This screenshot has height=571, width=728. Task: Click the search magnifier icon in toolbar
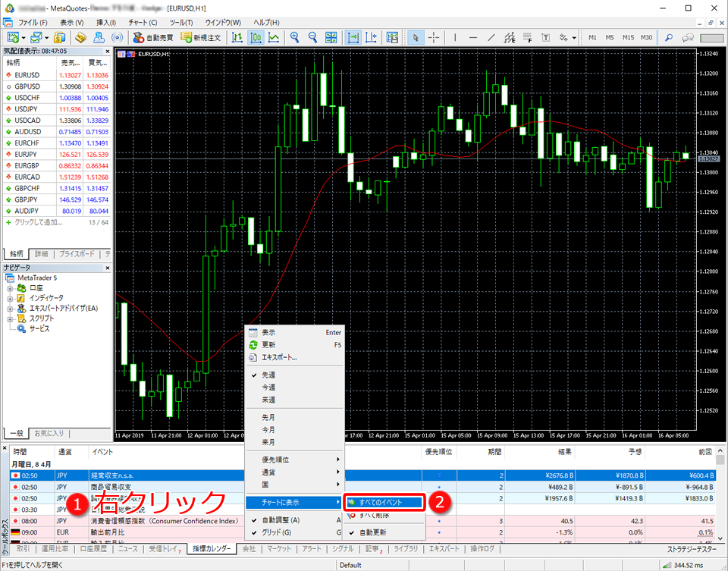668,37
